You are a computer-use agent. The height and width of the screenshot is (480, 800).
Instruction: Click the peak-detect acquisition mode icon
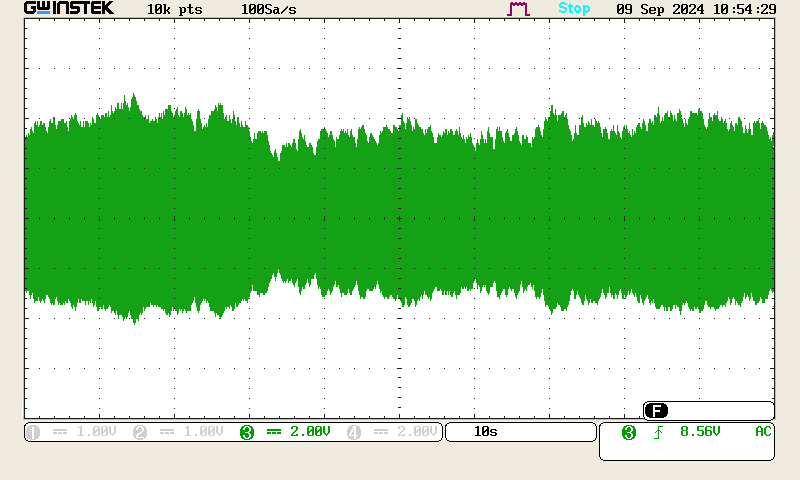518,9
